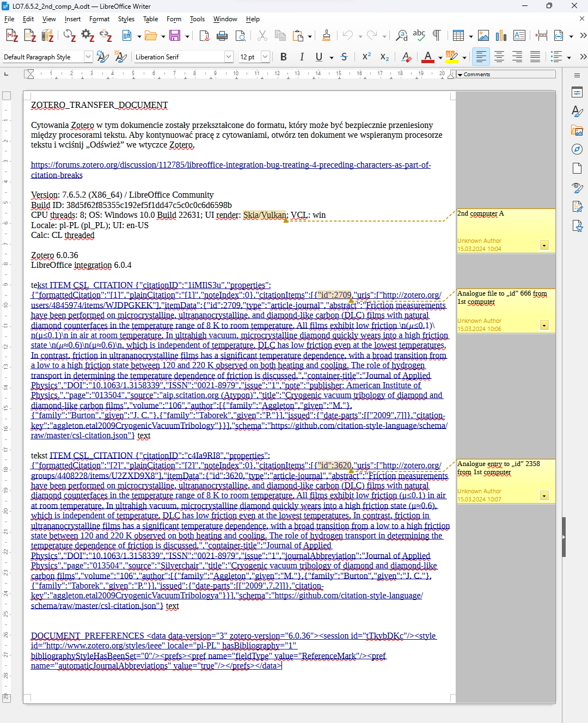
Task: Insert image using the picture icon
Action: tap(483, 36)
